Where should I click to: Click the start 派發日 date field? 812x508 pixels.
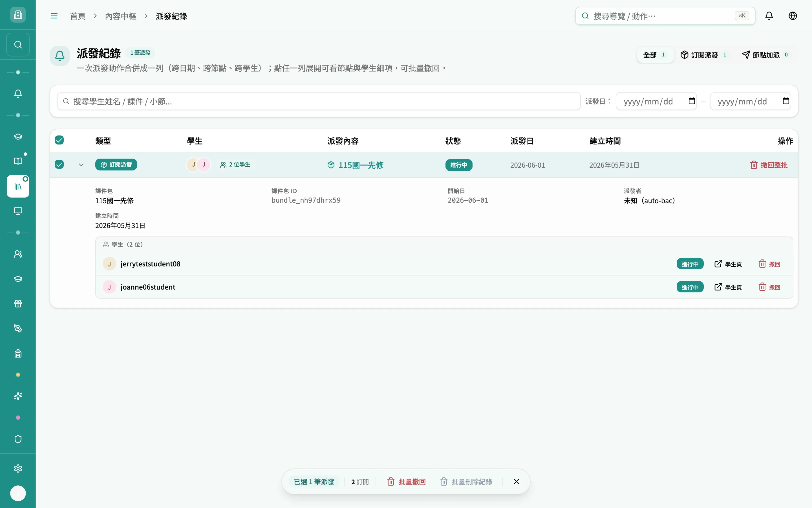[656, 101]
